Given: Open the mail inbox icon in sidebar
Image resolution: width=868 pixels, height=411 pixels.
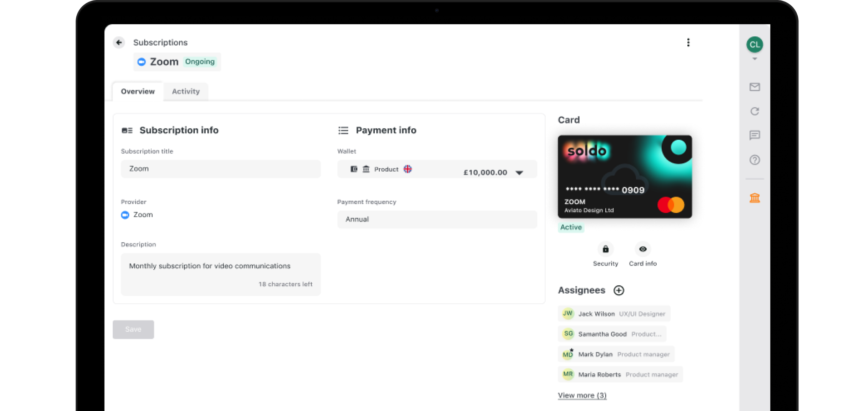Looking at the screenshot, I should (755, 87).
